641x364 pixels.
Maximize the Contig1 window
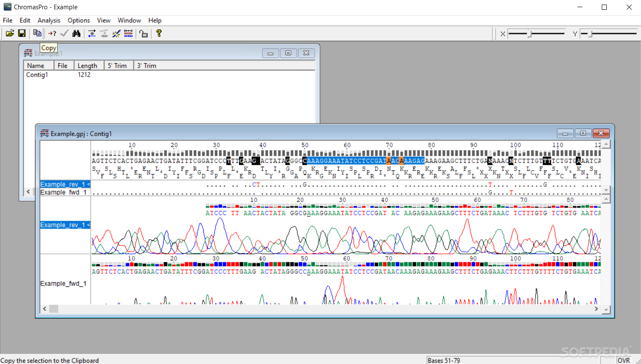pyautogui.click(x=583, y=133)
